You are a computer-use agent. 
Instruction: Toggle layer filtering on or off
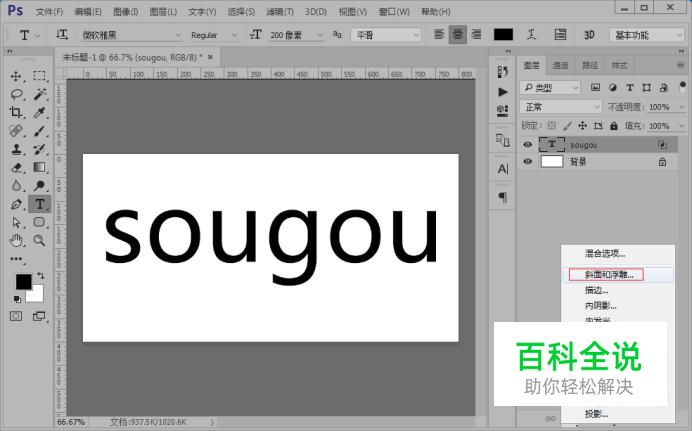(683, 85)
